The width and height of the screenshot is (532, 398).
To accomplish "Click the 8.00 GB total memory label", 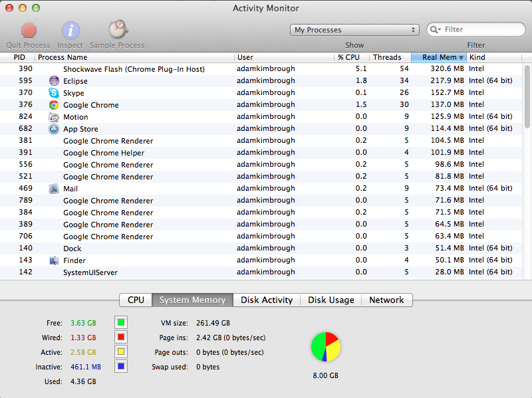I will click(325, 375).
